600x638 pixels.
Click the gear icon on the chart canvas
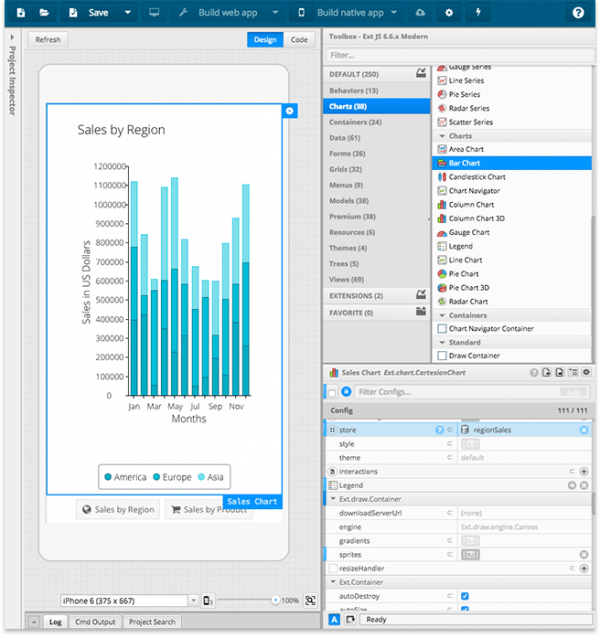(x=289, y=111)
